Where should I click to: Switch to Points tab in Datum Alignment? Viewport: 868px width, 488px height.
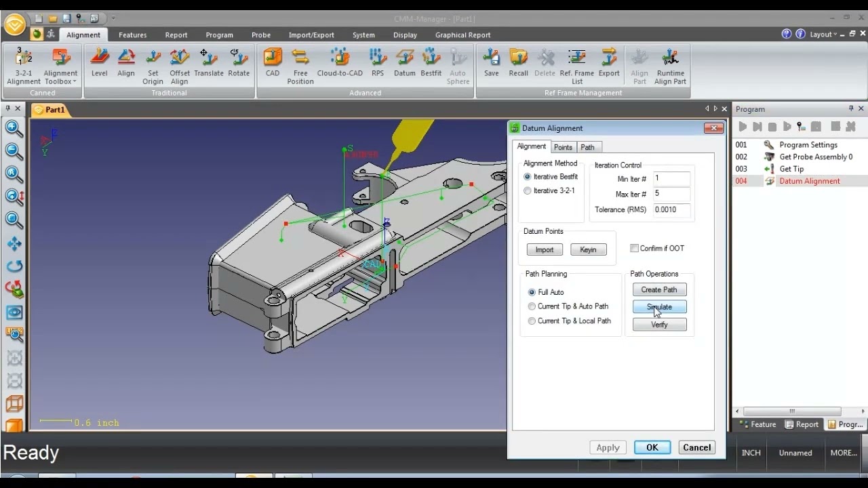(563, 147)
